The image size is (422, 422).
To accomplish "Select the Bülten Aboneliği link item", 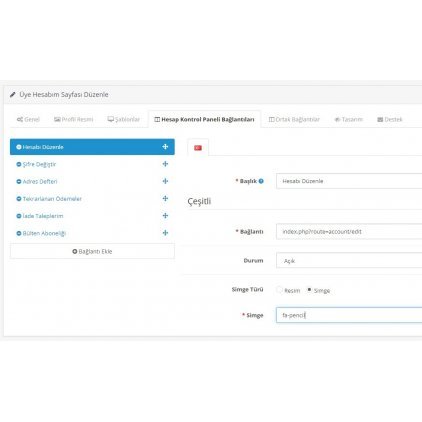I will point(92,233).
